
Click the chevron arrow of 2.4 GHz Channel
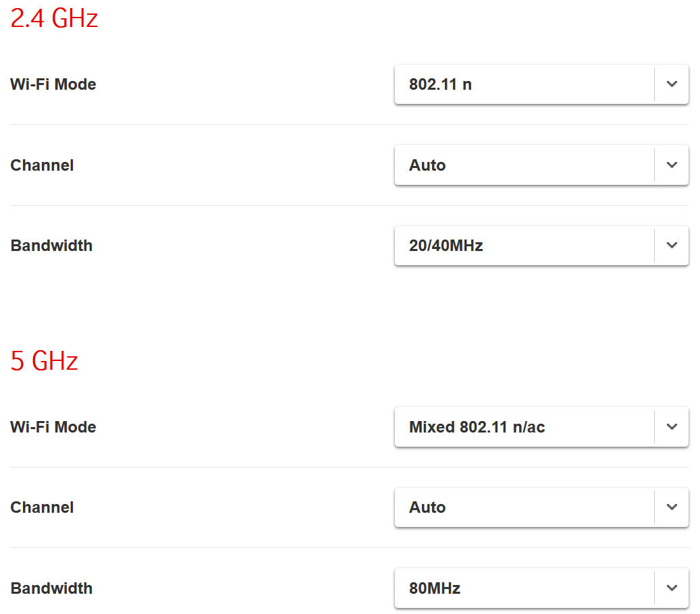672,165
